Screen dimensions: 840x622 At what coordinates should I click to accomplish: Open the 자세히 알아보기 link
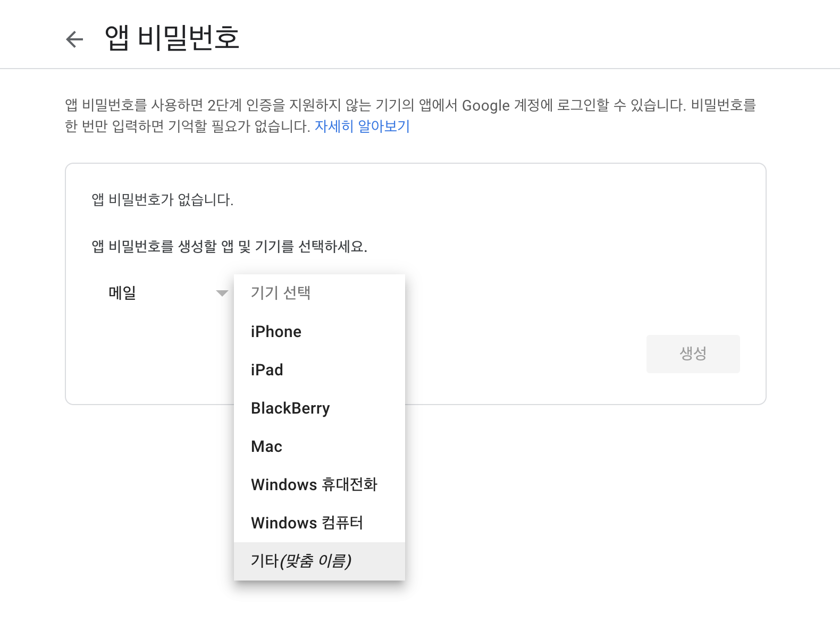pyautogui.click(x=362, y=127)
